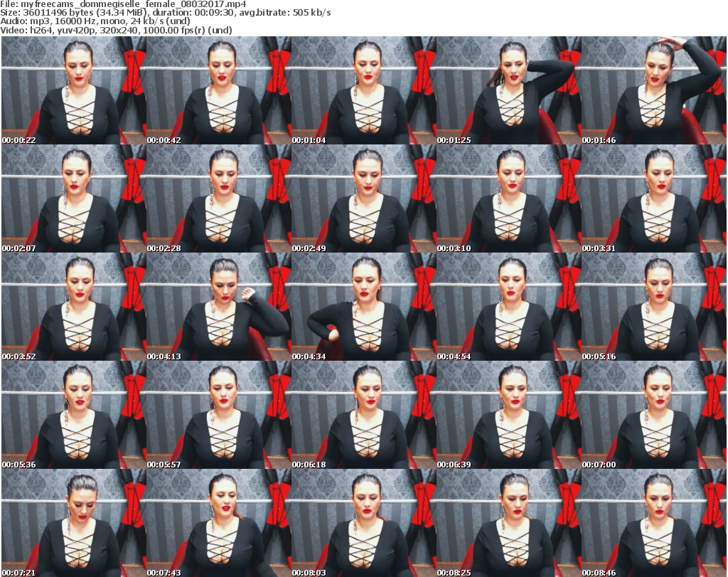728x577 pixels.
Task: Select the thumbnail timestamped 00:08:25
Action: pos(509,523)
